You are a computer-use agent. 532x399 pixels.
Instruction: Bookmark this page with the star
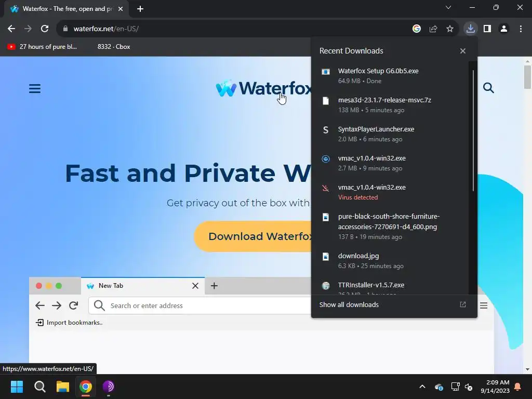tap(450, 29)
